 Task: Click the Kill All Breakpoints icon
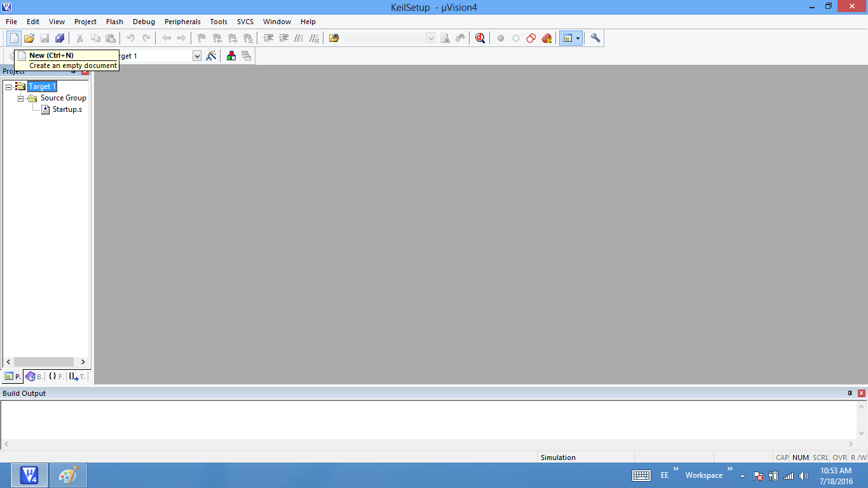pos(546,38)
